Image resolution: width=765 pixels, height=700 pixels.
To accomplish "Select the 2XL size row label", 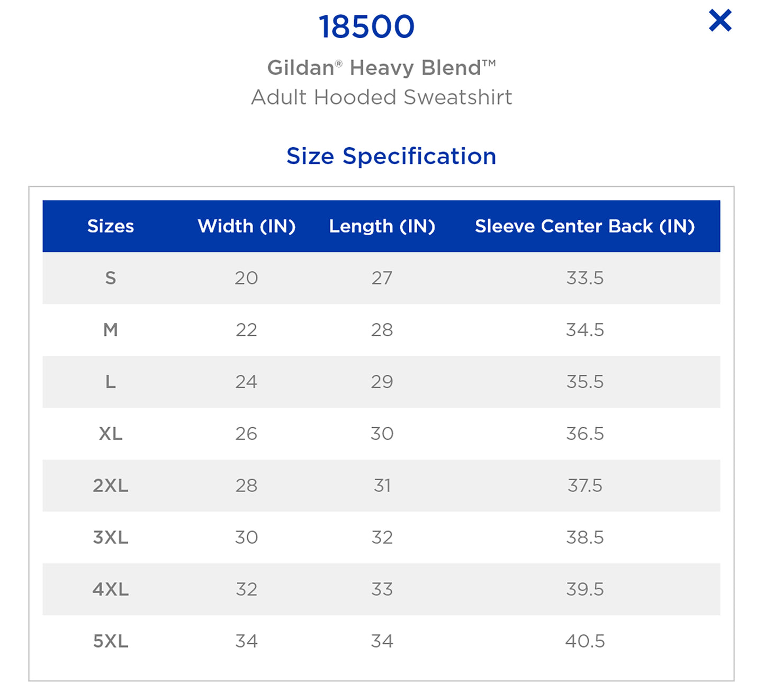I will tap(110, 486).
